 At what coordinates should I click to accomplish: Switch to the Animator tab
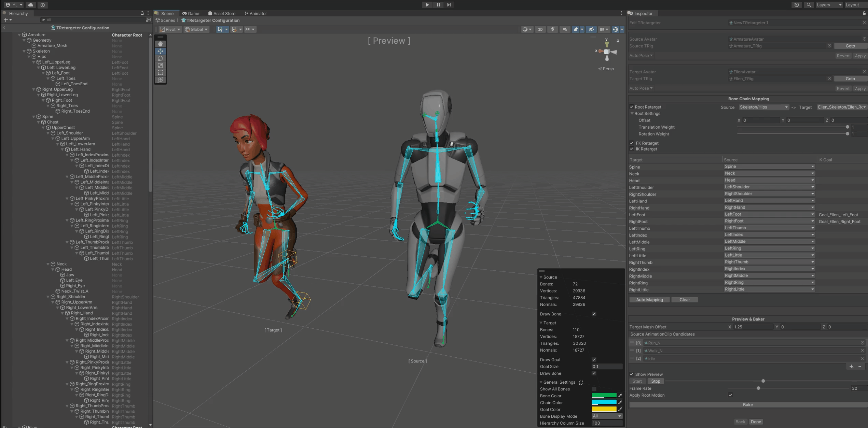[256, 13]
